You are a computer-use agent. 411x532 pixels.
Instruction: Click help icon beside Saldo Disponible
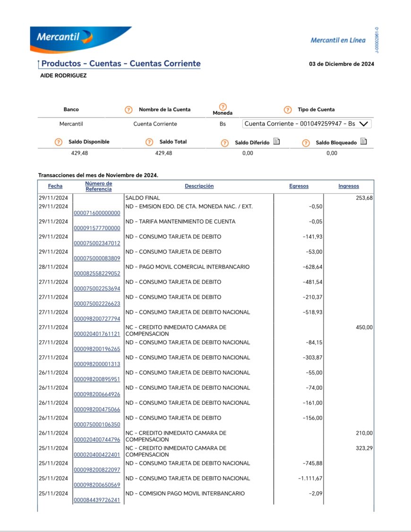click(x=59, y=142)
